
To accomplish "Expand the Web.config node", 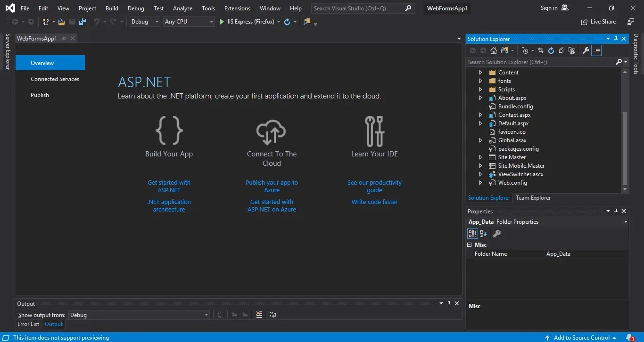I will (480, 183).
